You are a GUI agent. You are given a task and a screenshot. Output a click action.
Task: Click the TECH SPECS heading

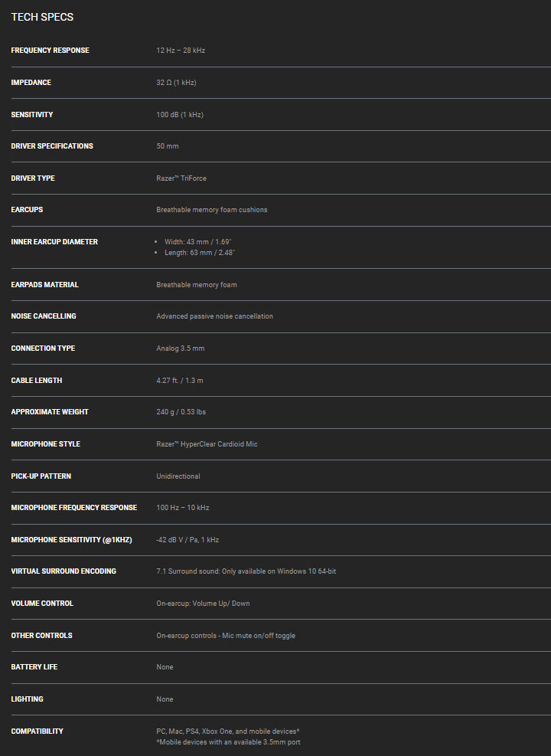(42, 17)
